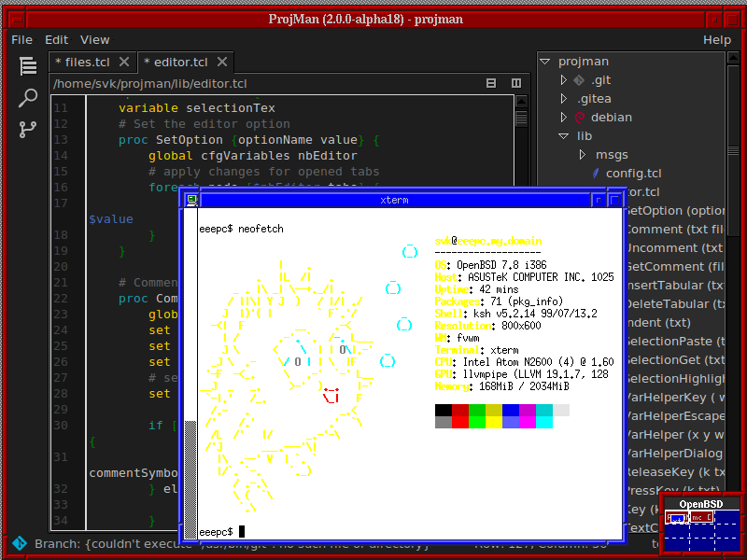Viewport: 747px width, 560px height.
Task: Click the git icon in the status bar
Action: [x=18, y=543]
